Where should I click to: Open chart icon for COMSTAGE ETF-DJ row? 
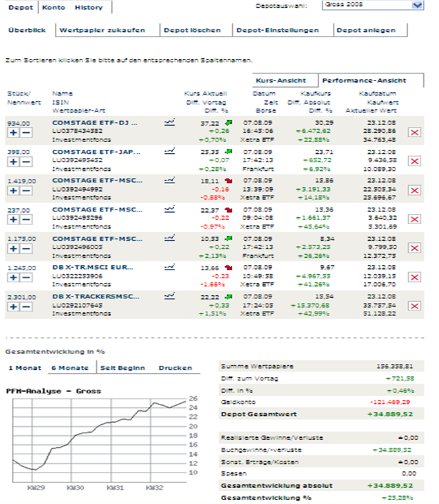[x=169, y=122]
